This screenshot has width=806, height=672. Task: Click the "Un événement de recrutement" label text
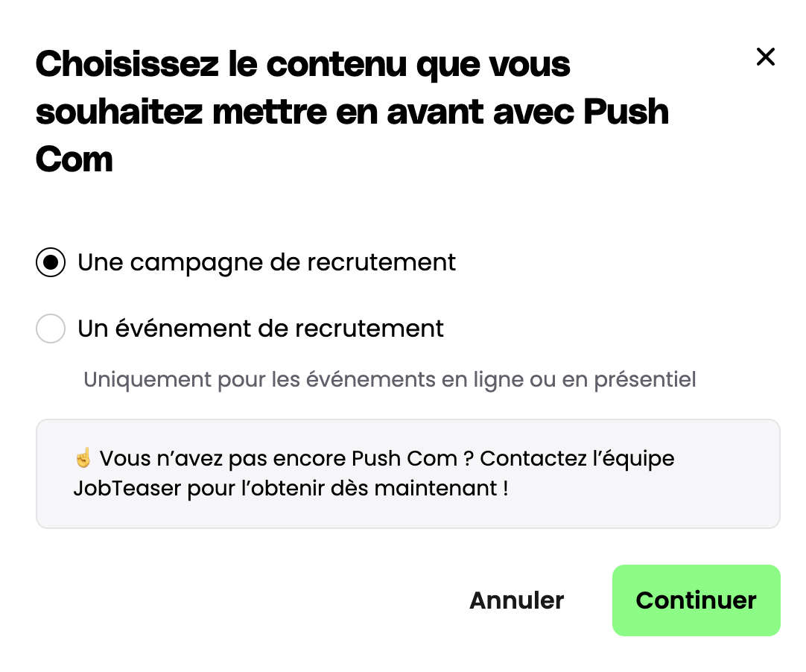tap(261, 329)
